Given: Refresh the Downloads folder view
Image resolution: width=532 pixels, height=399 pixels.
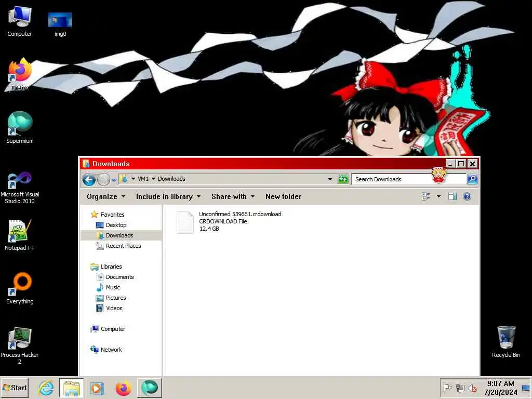Looking at the screenshot, I should [x=343, y=179].
